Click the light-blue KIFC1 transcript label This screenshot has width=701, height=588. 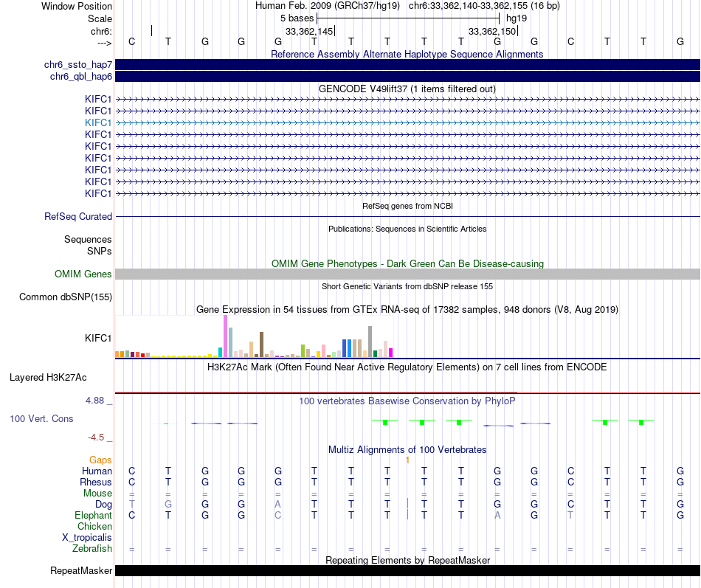click(98, 122)
